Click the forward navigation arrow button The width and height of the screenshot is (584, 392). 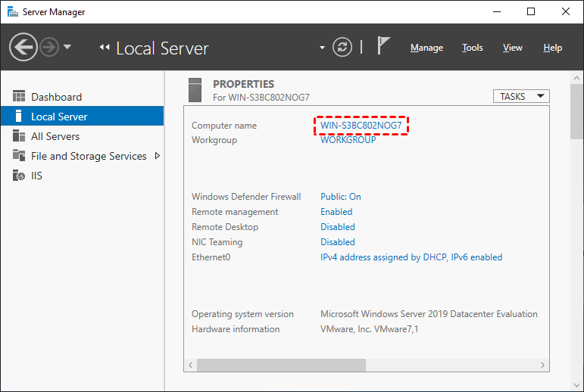(49, 48)
